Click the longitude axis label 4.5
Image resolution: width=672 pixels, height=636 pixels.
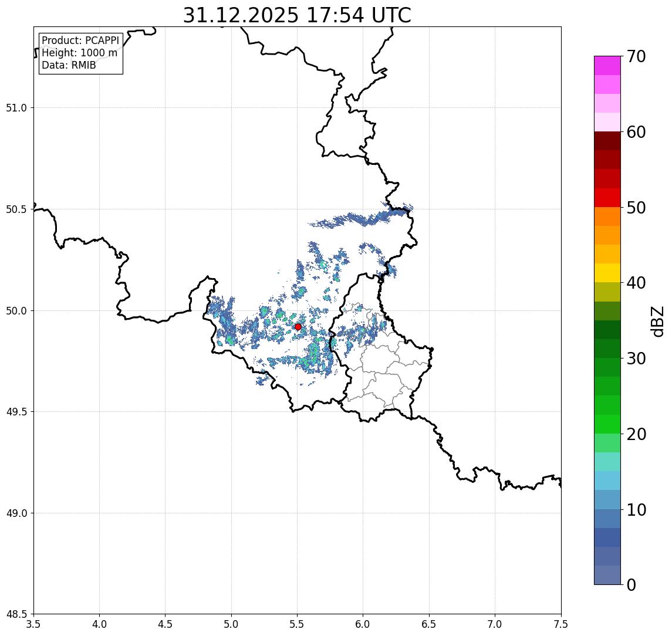tap(166, 624)
